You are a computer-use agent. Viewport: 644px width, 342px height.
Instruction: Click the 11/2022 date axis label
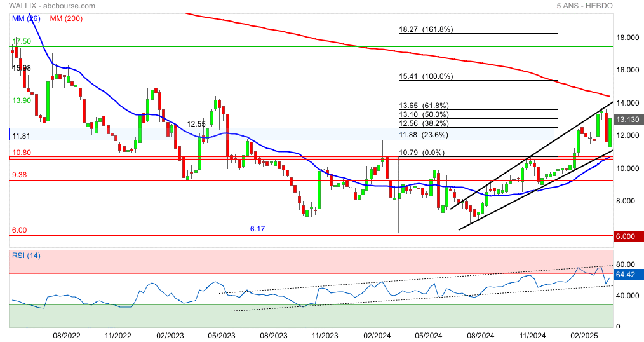click(118, 336)
